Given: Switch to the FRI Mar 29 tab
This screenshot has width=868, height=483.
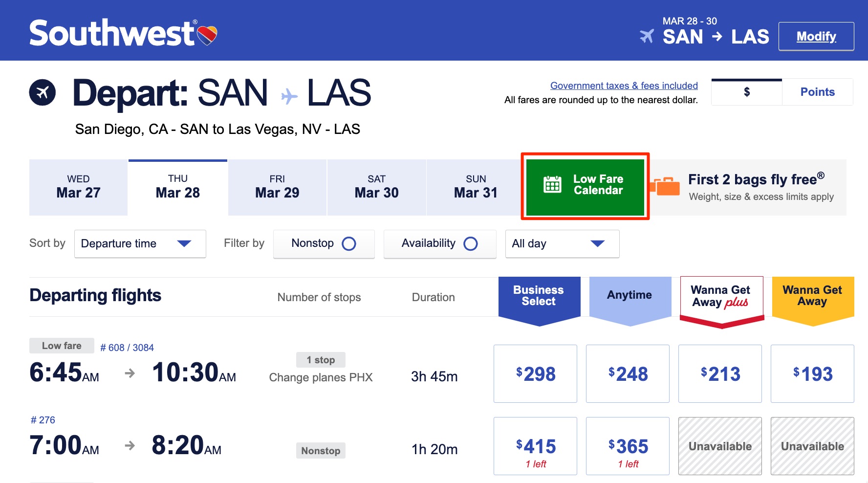Looking at the screenshot, I should tap(277, 187).
